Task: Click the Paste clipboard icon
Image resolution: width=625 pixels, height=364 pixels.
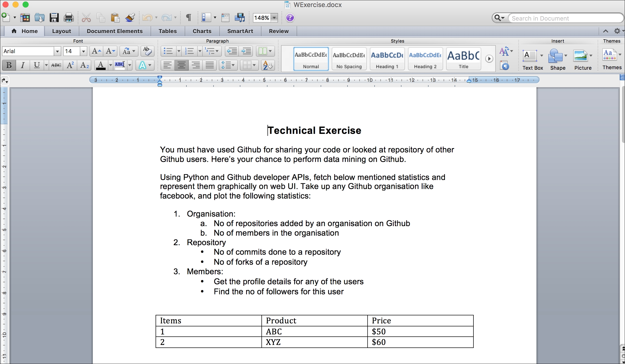Action: 115,18
